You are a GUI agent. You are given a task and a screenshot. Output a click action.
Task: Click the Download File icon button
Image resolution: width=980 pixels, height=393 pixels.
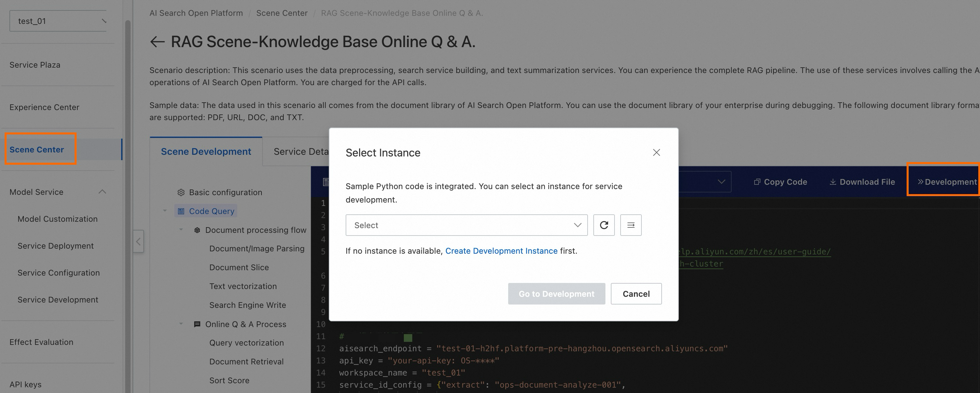pos(862,182)
